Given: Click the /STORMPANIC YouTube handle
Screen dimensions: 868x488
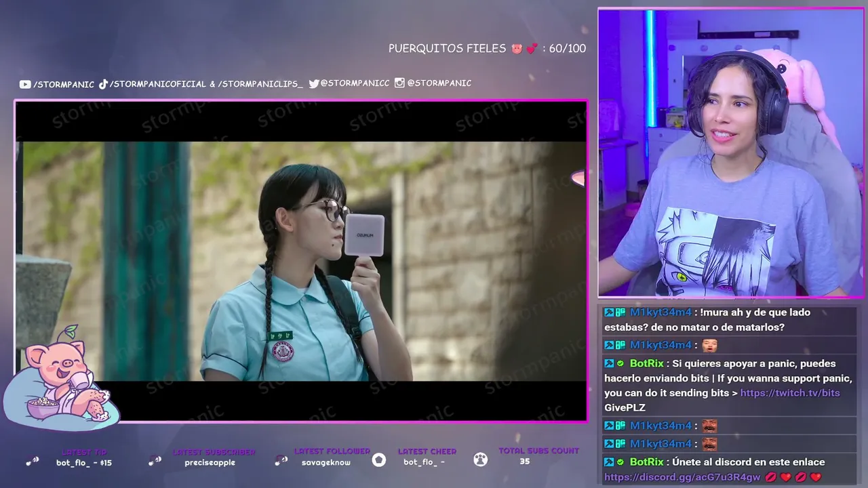Looking at the screenshot, I should (x=64, y=84).
